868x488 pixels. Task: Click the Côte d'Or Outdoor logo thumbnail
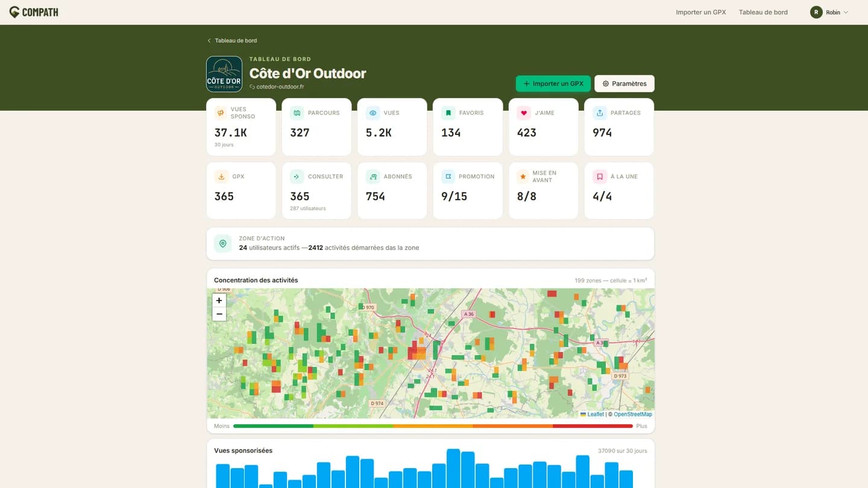[x=224, y=74]
